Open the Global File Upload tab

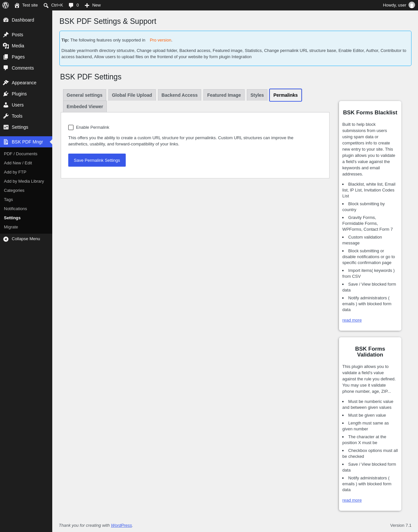[x=132, y=95]
